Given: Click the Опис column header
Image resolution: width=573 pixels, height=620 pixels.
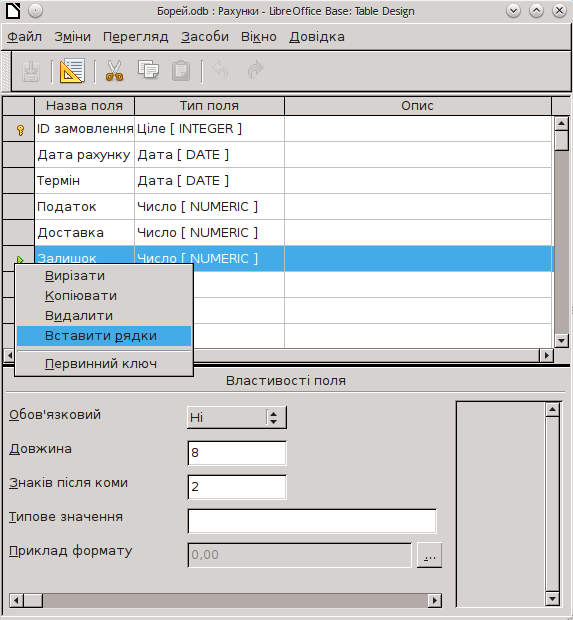Looking at the screenshot, I should point(418,106).
